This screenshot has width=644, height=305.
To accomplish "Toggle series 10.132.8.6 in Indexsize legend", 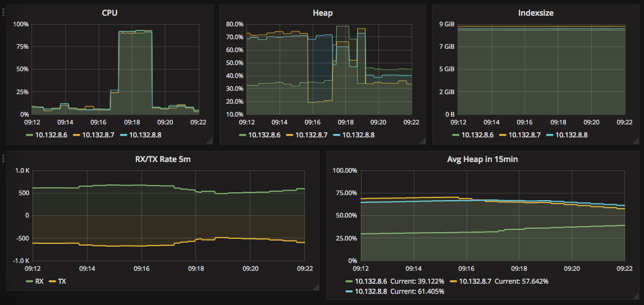I will coord(477,135).
